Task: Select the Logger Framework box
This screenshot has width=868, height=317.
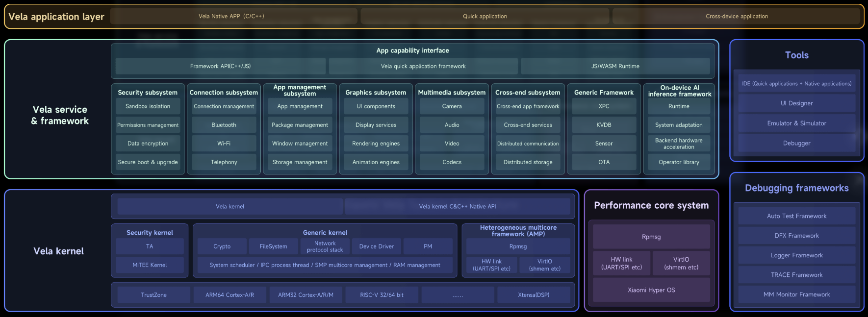Action: pyautogui.click(x=797, y=255)
